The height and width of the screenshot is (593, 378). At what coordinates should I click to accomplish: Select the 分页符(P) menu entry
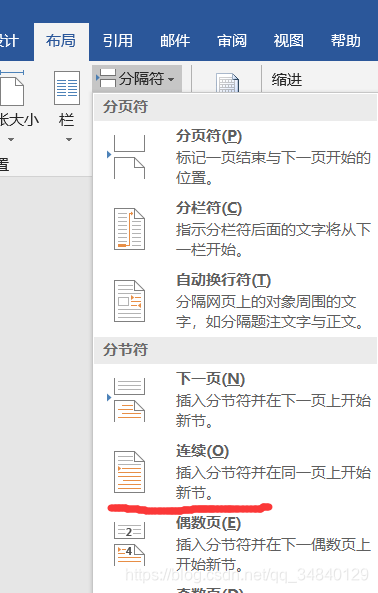[235, 157]
